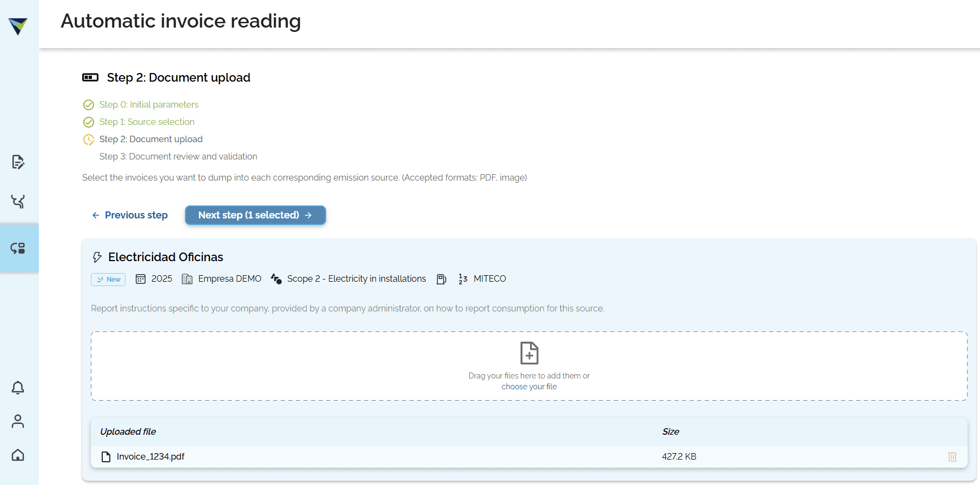Click the Electricidad Oficinas title
The height and width of the screenshot is (485, 980).
click(165, 257)
